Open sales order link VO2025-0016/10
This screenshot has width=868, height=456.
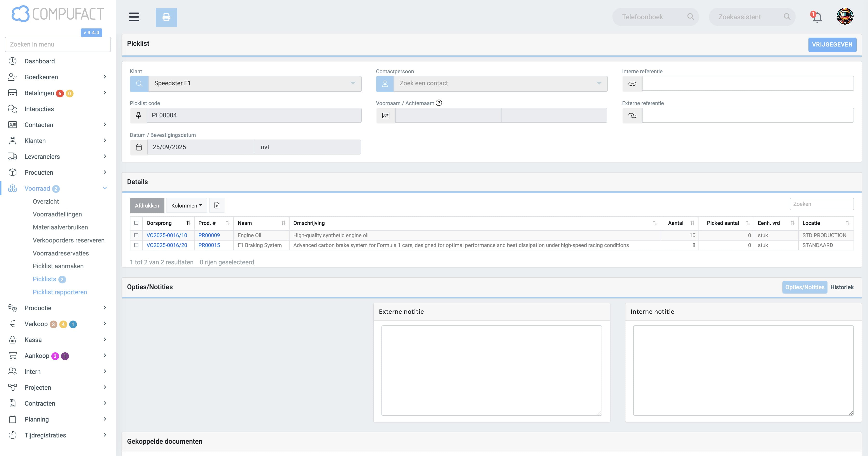167,235
